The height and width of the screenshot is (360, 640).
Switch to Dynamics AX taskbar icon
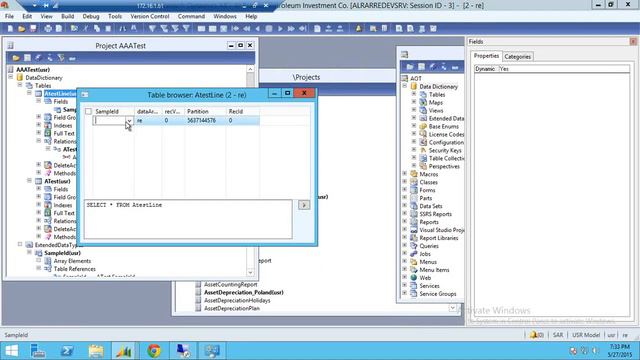point(124,351)
